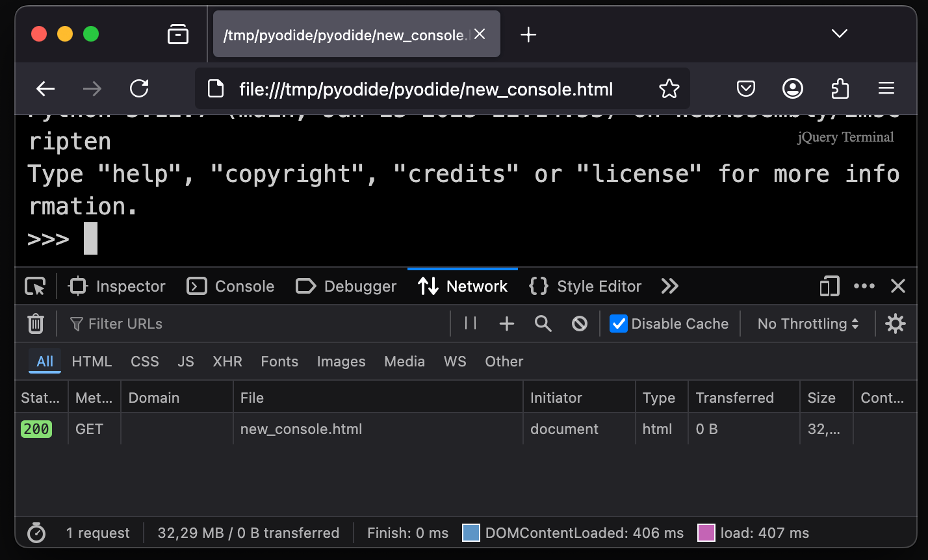This screenshot has height=560, width=928.
Task: Open the No Throttling dropdown
Action: pos(808,324)
